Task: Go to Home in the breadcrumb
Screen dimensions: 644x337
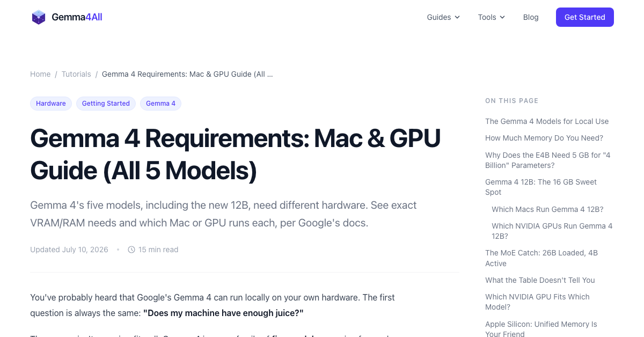Action: click(x=40, y=74)
